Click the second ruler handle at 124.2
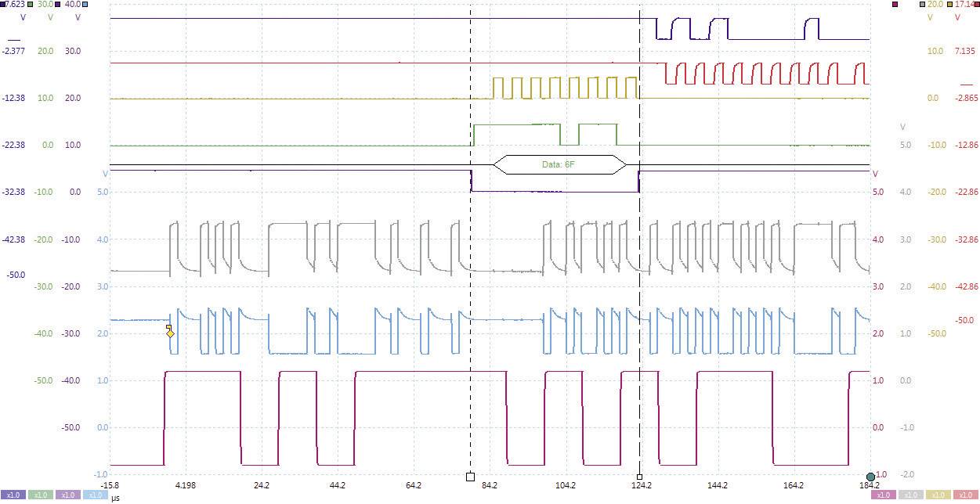The image size is (980, 504). pyautogui.click(x=639, y=477)
